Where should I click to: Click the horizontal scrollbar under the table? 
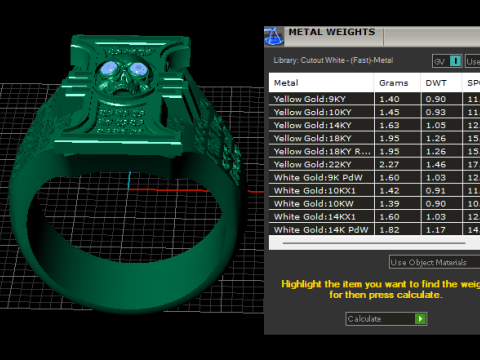point(374,243)
